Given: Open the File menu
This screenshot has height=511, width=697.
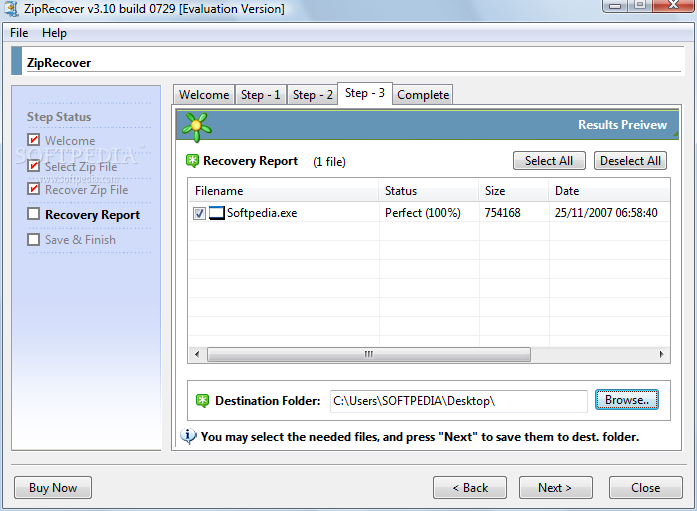Looking at the screenshot, I should [19, 33].
